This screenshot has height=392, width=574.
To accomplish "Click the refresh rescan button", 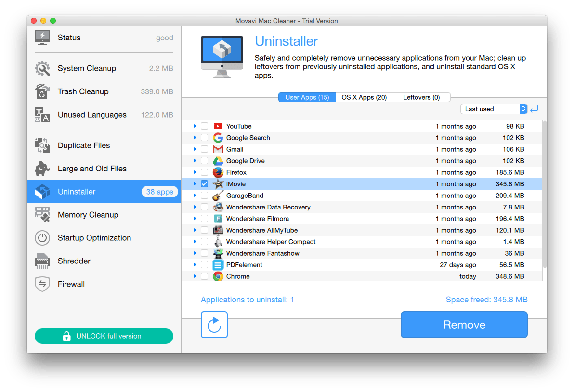I will [214, 325].
